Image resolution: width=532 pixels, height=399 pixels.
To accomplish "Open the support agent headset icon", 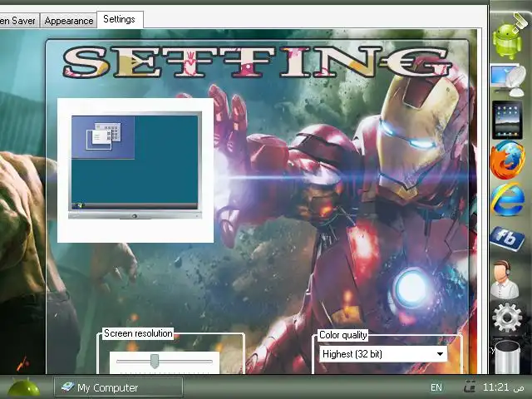I will [x=505, y=279].
